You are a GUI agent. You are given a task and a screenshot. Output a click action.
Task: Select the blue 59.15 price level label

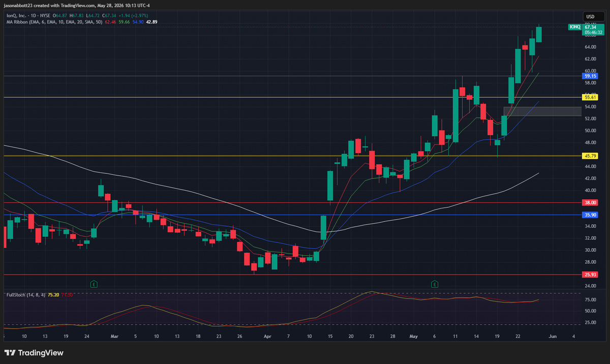[x=590, y=76]
